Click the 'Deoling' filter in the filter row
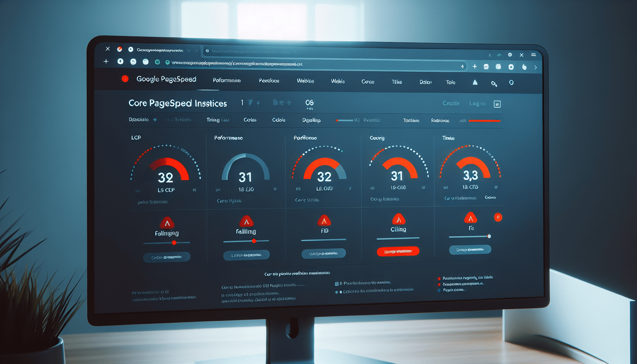 pos(311,121)
